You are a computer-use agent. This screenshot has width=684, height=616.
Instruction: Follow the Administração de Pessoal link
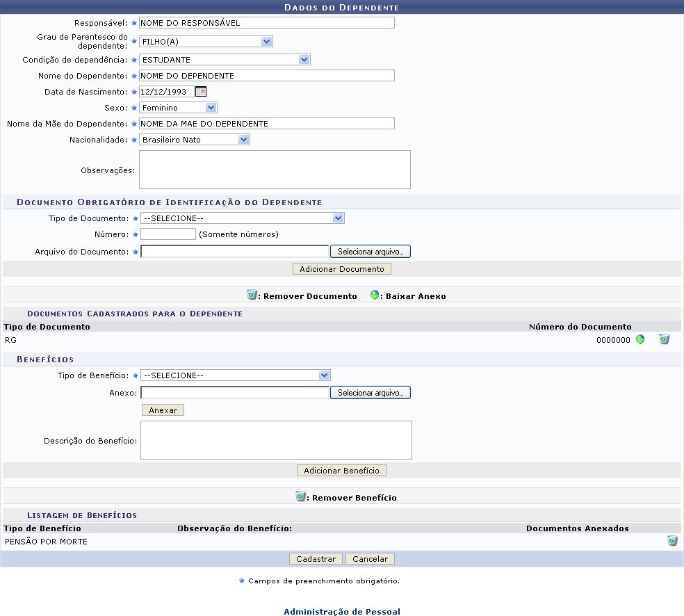pos(341,612)
